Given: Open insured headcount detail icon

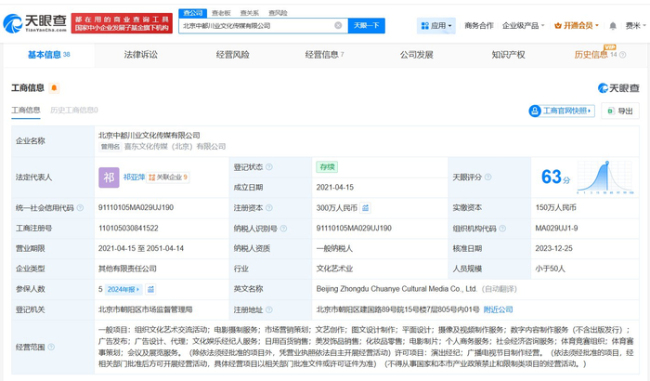Looking at the screenshot, I should click(x=151, y=289).
